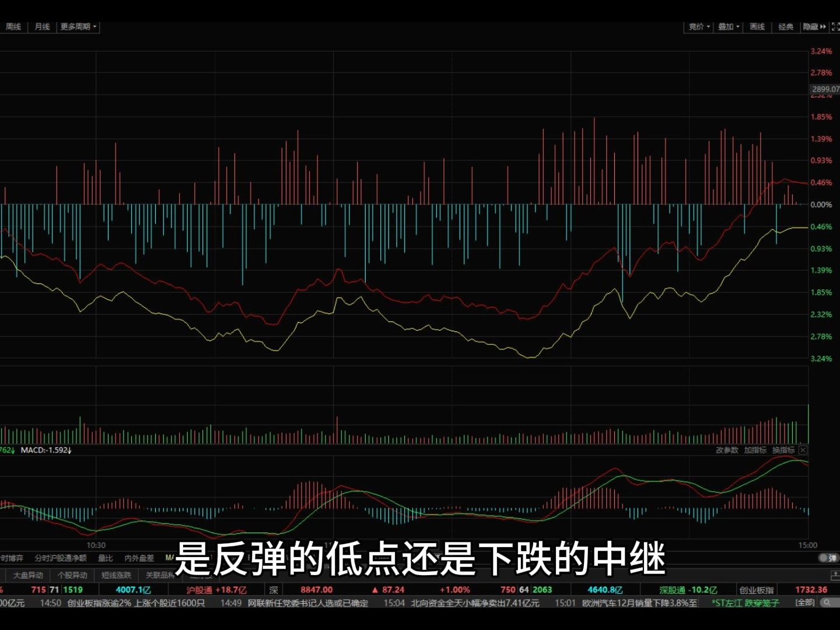Click the 2899.07 price marker on axis
The image size is (840, 630).
point(825,89)
